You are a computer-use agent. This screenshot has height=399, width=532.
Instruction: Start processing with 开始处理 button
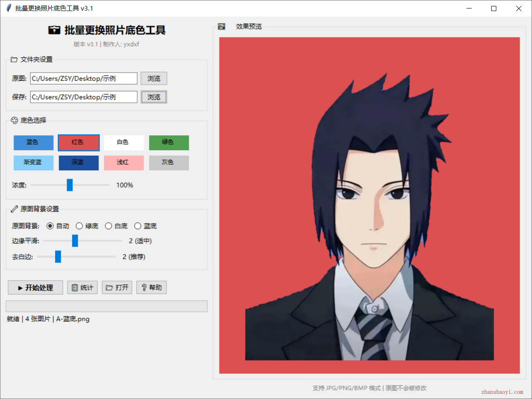(x=35, y=287)
